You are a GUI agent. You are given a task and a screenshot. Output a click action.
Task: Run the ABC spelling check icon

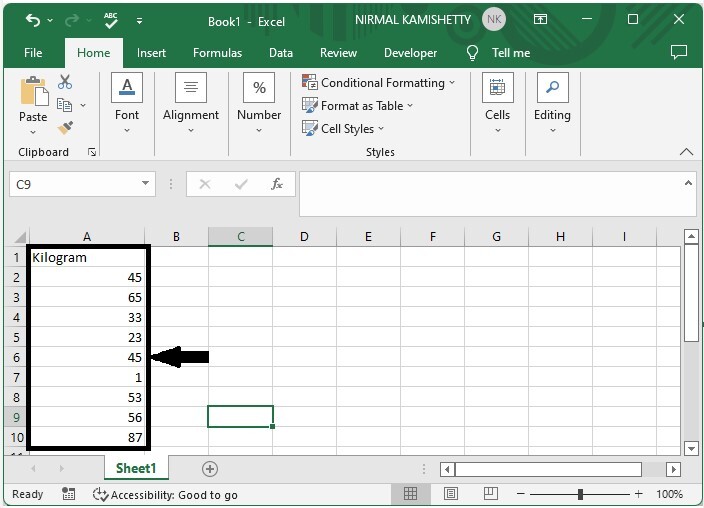[110, 20]
